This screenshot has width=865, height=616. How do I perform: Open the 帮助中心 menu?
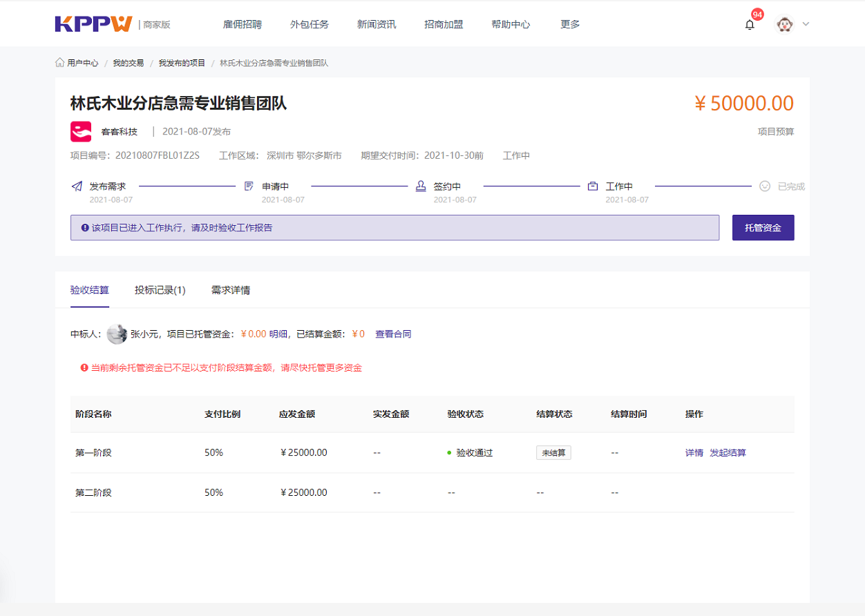(511, 24)
